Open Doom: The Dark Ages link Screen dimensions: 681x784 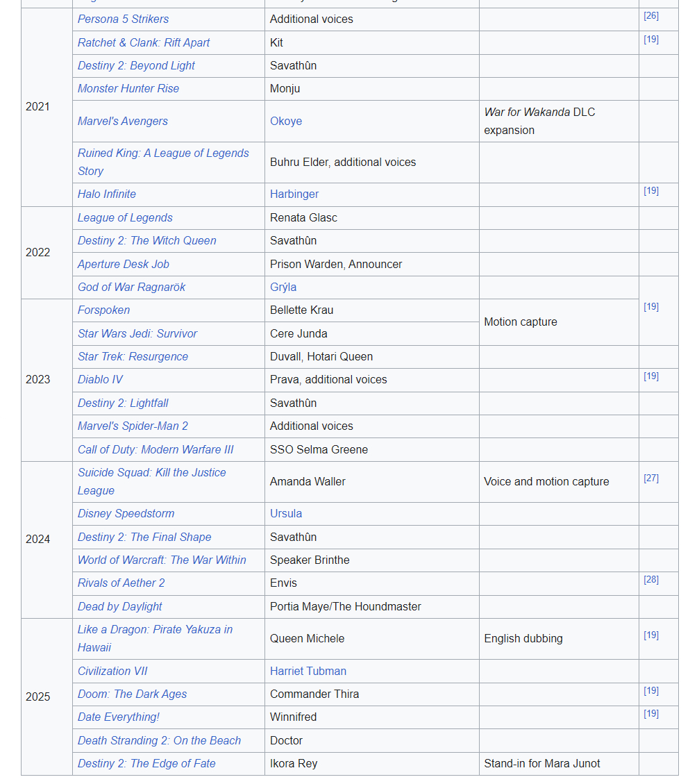(132, 694)
